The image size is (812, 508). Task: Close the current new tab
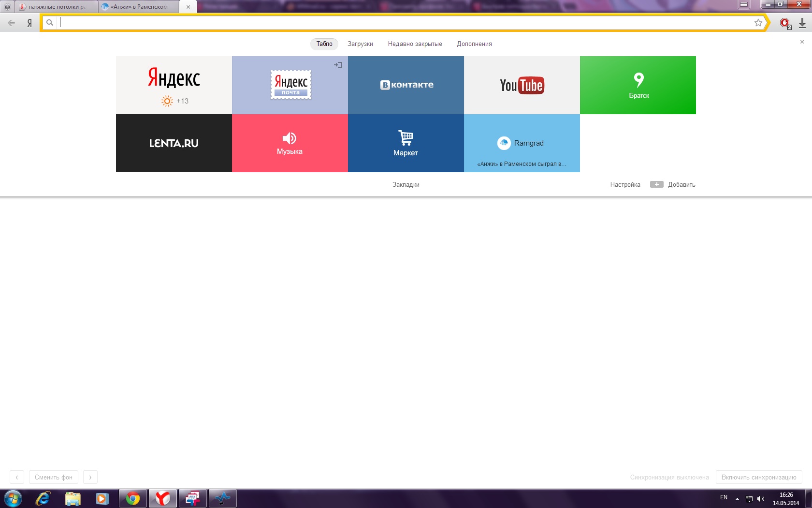tap(188, 7)
